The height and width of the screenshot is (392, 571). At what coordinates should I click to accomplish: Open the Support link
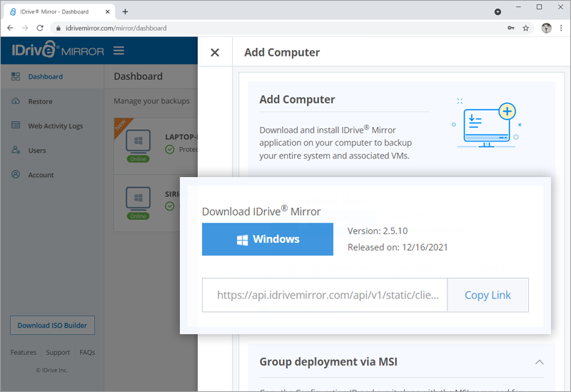[58, 352]
